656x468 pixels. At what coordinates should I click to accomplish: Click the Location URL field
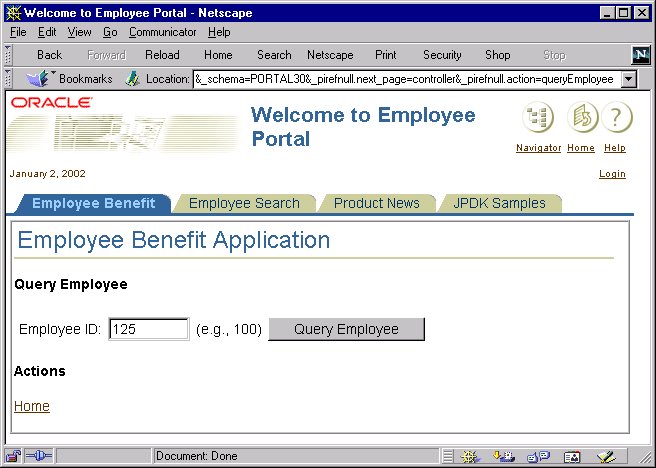coord(407,79)
